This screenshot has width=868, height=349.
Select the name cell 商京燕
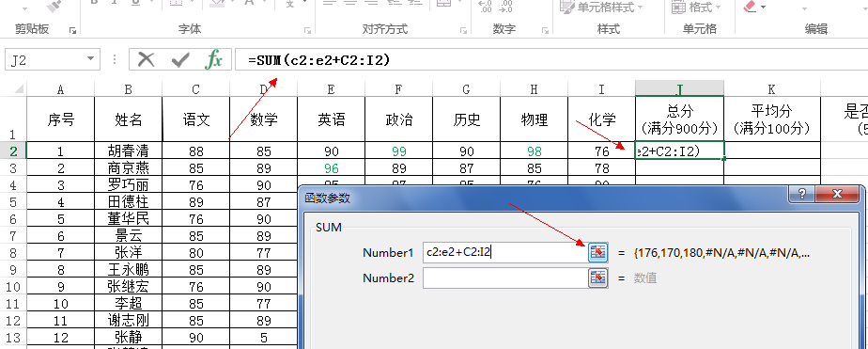tap(129, 167)
